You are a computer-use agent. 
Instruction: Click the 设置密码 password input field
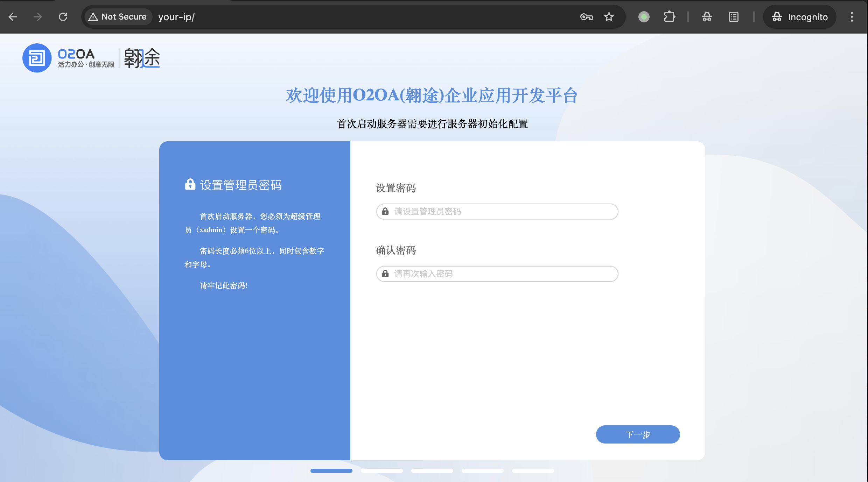click(497, 212)
